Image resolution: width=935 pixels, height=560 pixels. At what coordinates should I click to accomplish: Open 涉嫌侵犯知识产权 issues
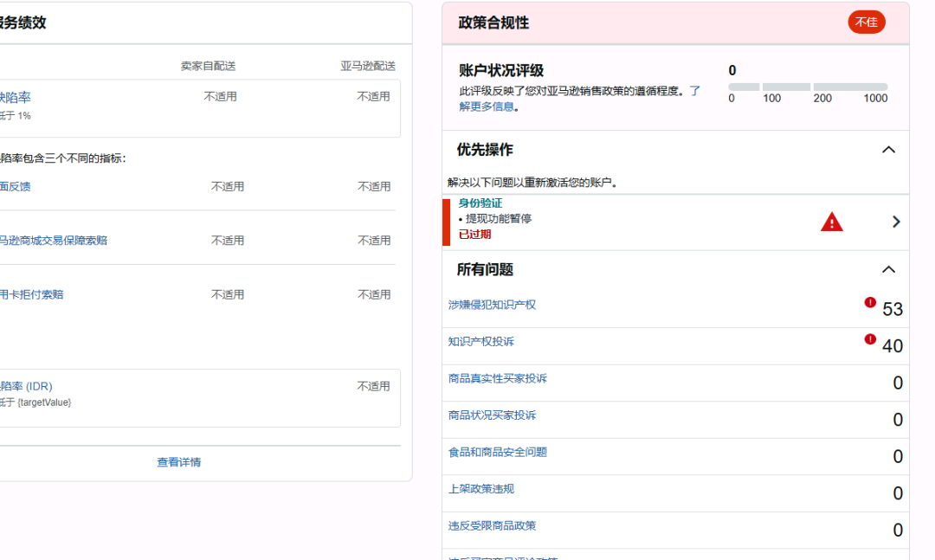(492, 305)
